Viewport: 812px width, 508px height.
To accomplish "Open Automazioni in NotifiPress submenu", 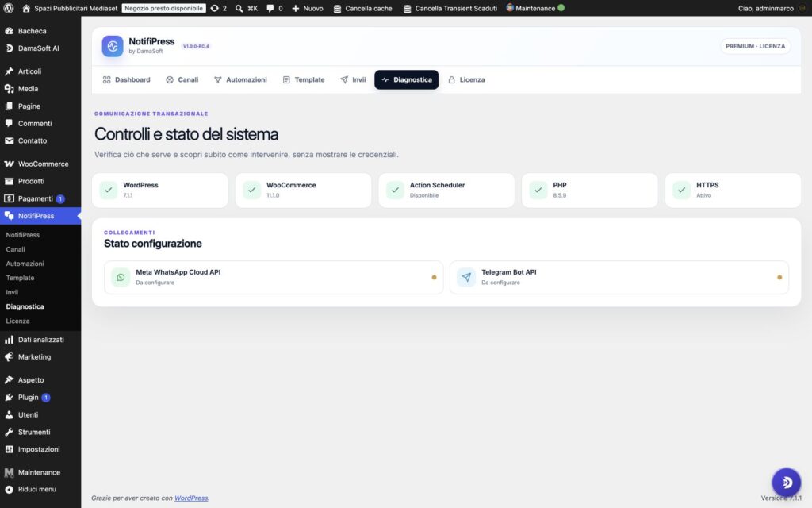I will click(25, 264).
